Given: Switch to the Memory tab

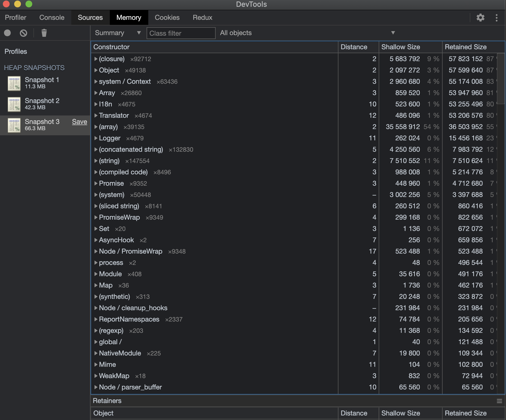Looking at the screenshot, I should pos(129,18).
